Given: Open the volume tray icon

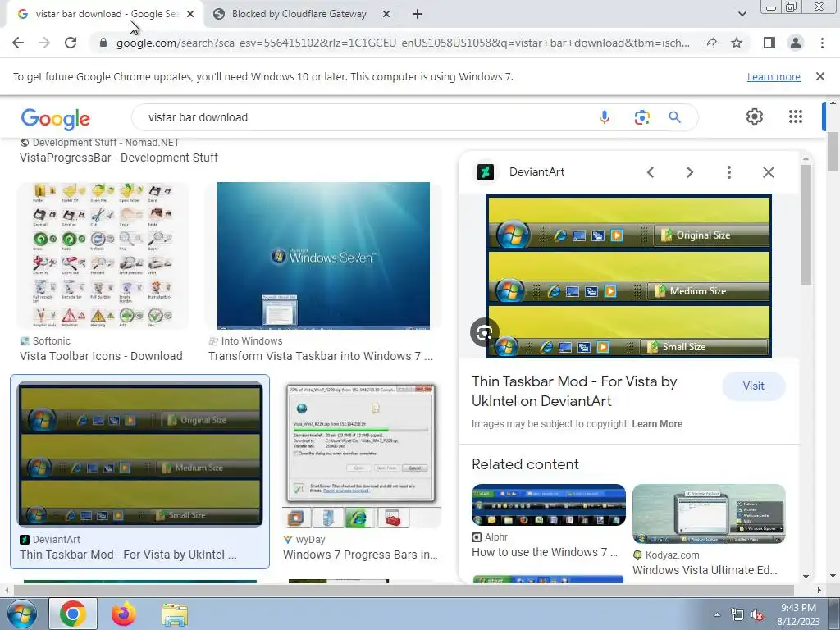Looking at the screenshot, I should 757,615.
